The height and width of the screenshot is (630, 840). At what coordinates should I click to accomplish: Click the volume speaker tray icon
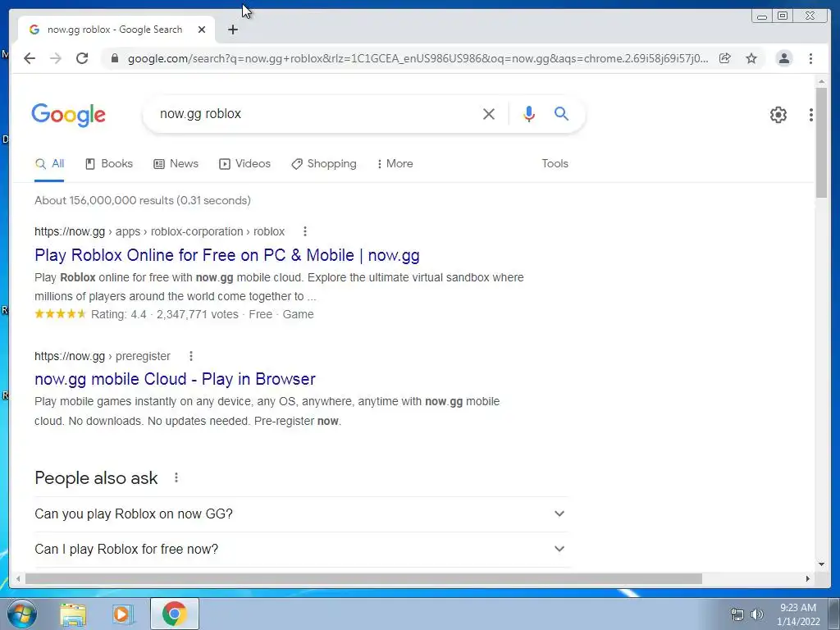tap(757, 614)
